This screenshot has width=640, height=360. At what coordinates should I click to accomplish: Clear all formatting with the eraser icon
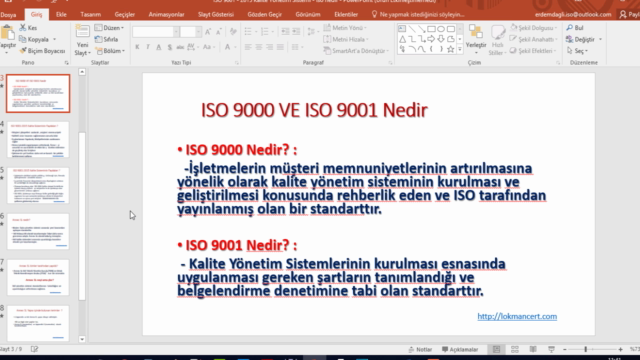[233, 31]
